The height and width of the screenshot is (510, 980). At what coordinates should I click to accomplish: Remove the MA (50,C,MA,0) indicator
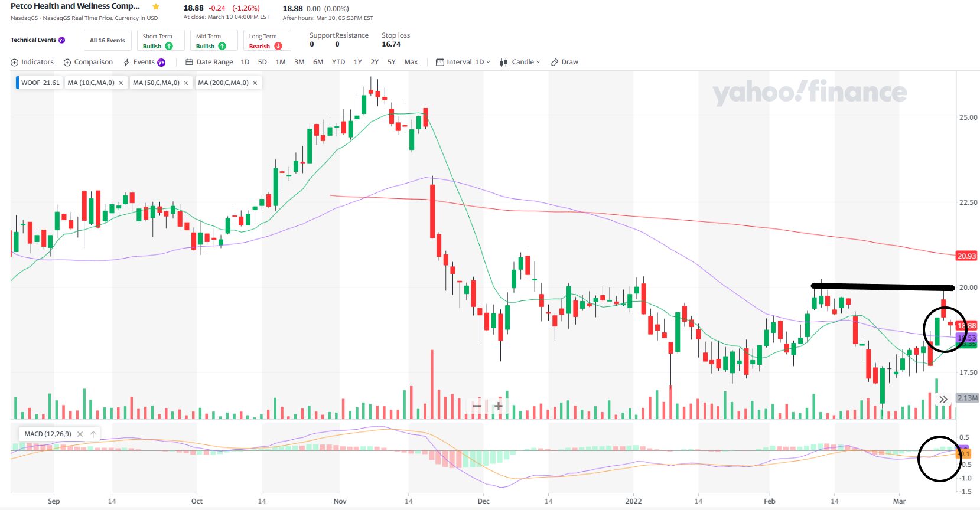click(x=186, y=83)
